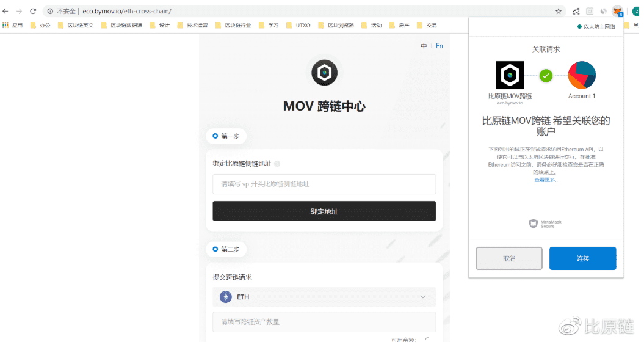Select the 第二步 step marker

[226, 249]
